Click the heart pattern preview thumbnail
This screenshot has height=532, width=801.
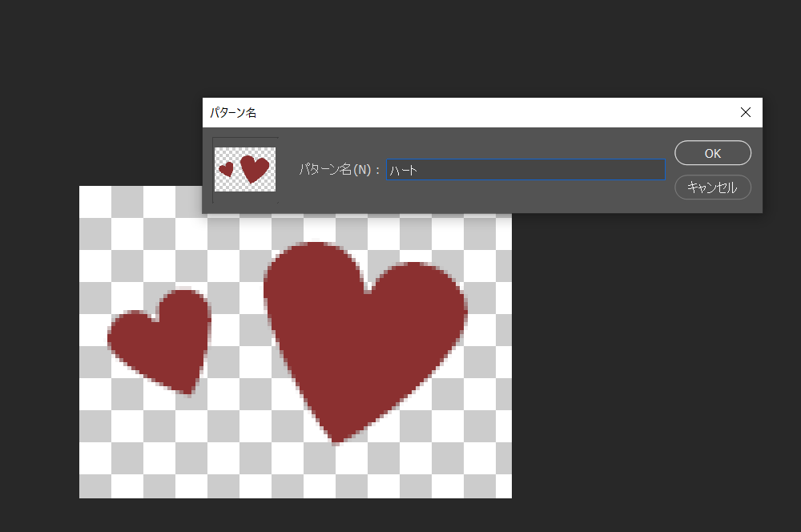[245, 170]
